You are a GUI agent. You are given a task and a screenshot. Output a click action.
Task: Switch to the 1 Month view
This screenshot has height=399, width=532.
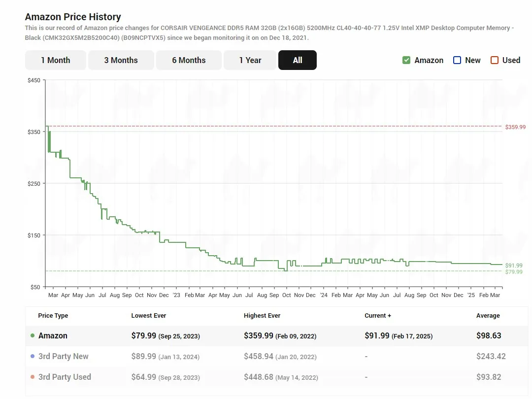point(56,60)
